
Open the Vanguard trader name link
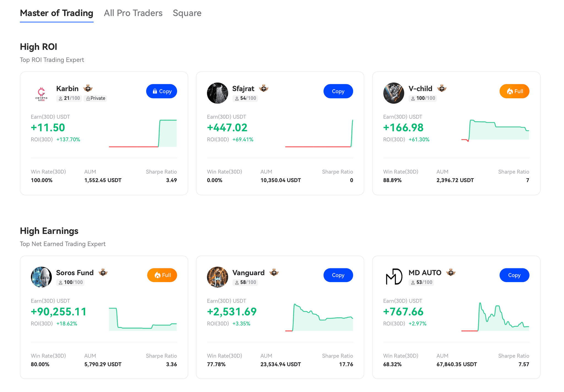pos(248,272)
